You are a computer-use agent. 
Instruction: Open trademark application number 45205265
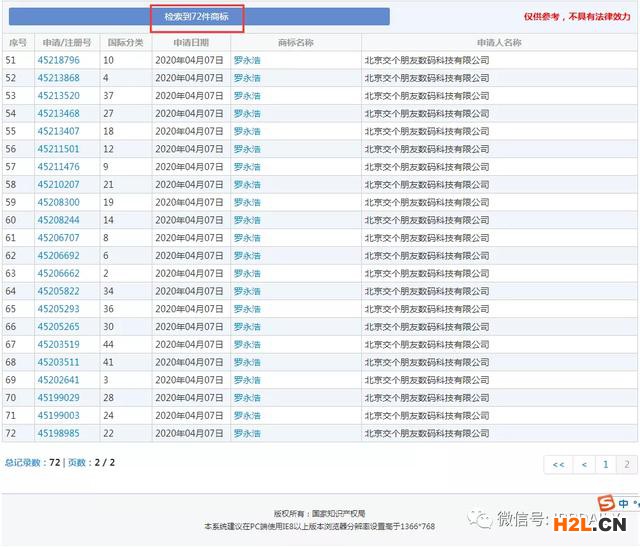click(58, 327)
